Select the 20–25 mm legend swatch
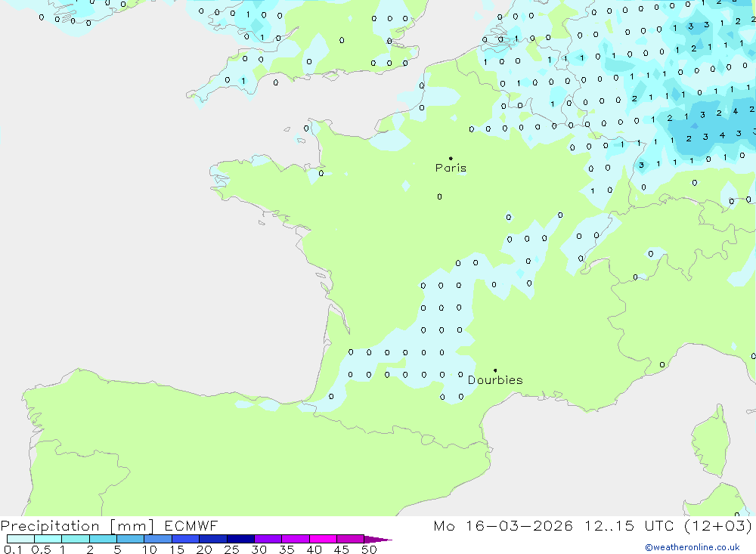Screen dimensions: 756x554 pos(213,539)
